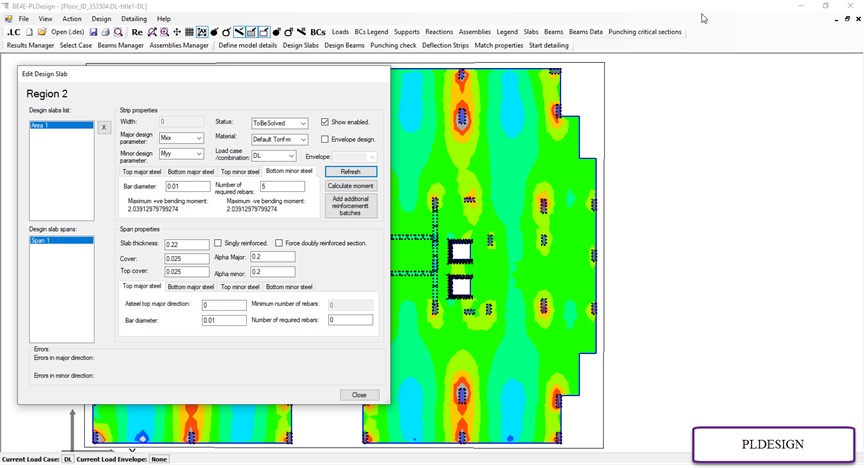The width and height of the screenshot is (864, 468).
Task: Click the new file icon
Action: pos(29,32)
